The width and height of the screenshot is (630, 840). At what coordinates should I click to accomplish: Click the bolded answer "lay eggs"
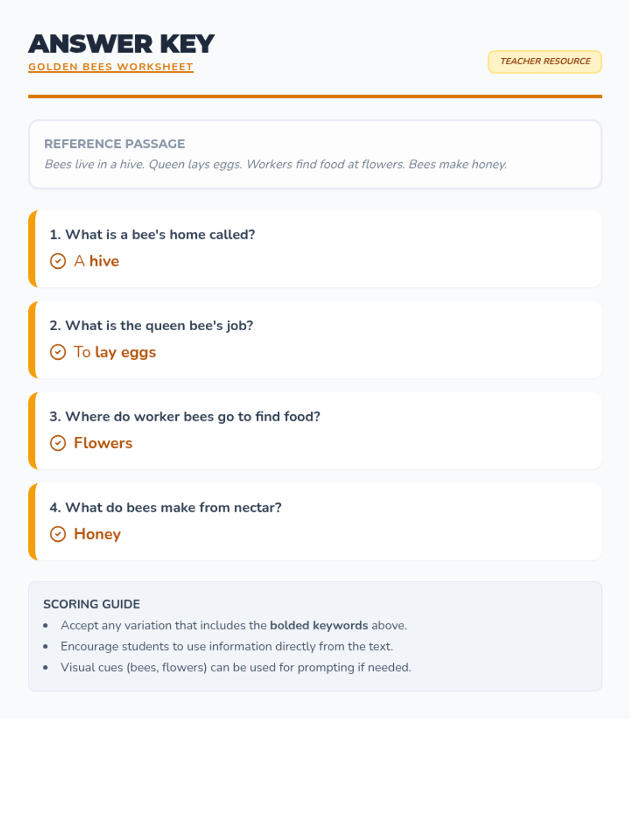tap(125, 352)
